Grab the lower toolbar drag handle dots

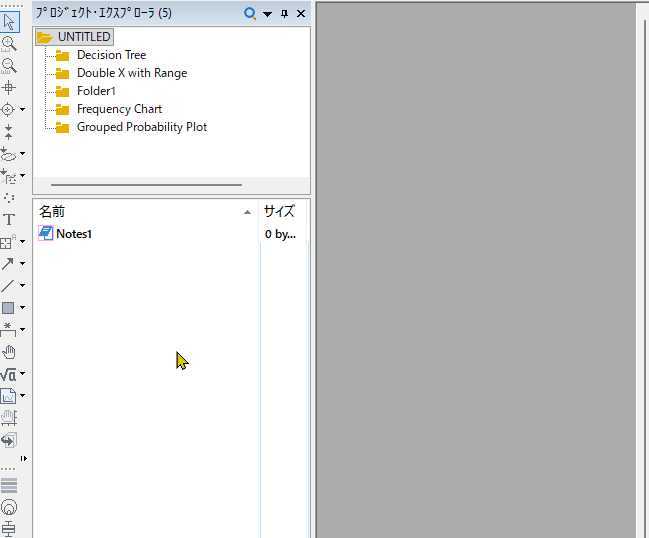point(8,469)
